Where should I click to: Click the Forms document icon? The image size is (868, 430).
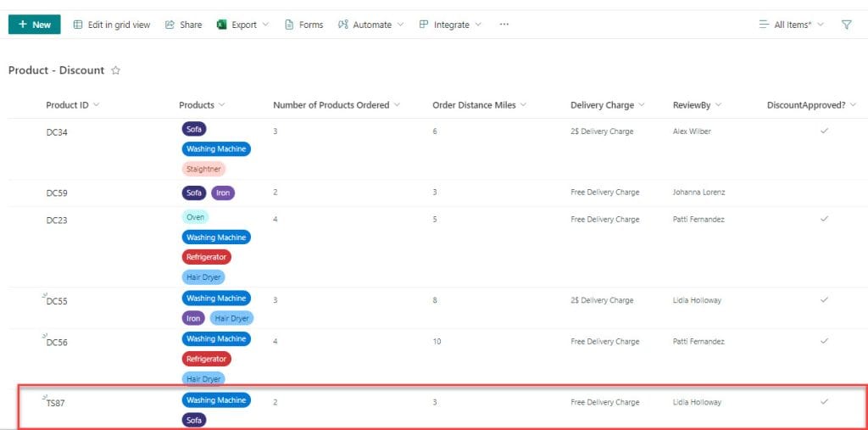(289, 25)
